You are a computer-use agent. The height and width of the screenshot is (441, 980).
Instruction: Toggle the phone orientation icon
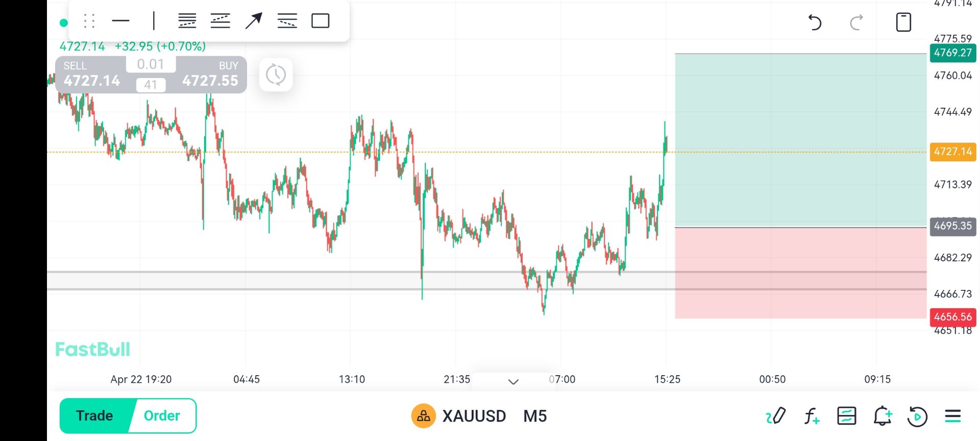pos(903,22)
